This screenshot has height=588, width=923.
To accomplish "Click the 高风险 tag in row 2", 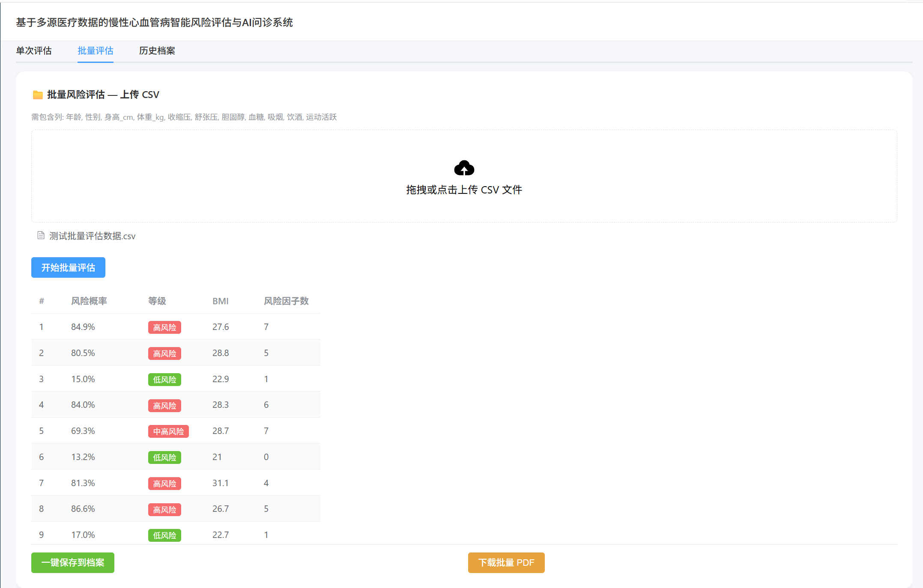I will (x=164, y=353).
